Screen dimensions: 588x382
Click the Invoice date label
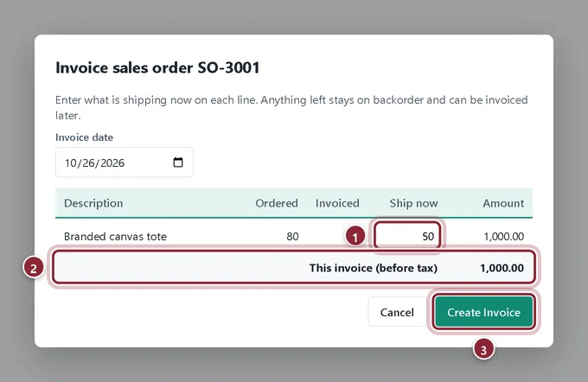[84, 137]
